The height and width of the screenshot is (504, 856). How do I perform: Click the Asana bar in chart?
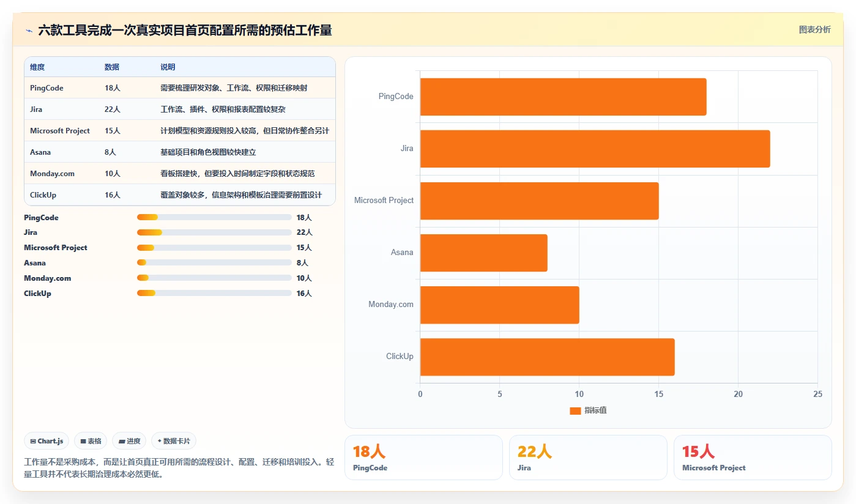pyautogui.click(x=483, y=253)
